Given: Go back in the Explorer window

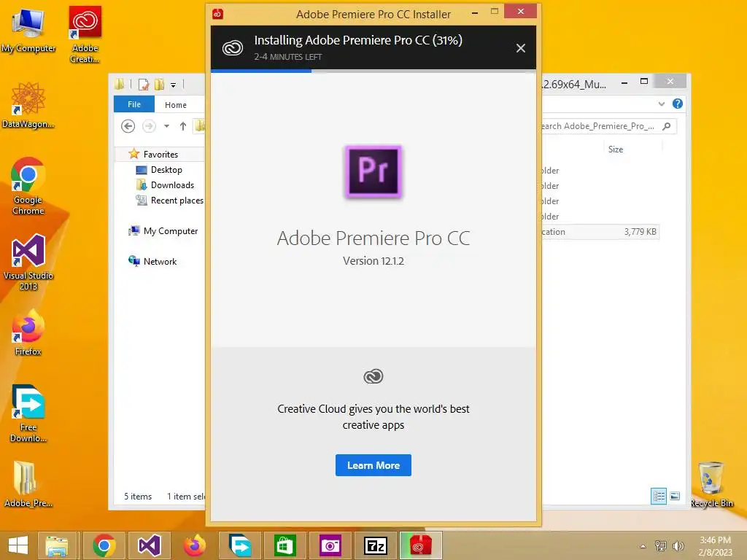Looking at the screenshot, I should coord(128,126).
